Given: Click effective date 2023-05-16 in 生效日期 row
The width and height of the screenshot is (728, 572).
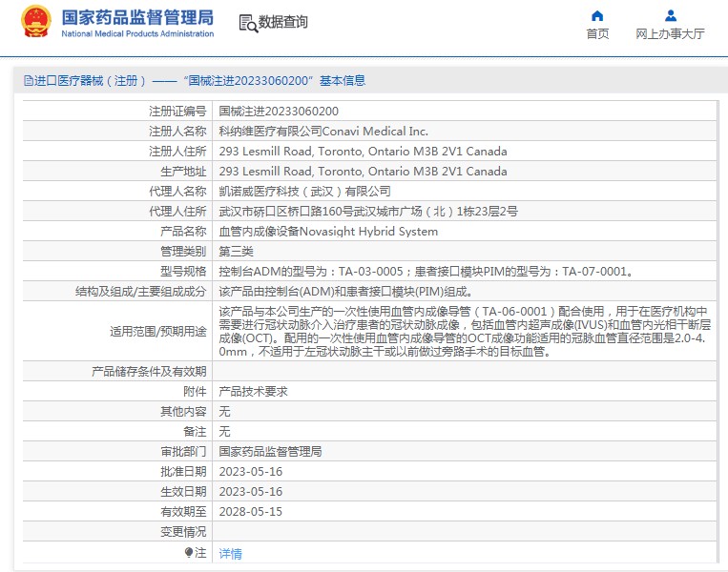Looking at the screenshot, I should click(251, 491).
